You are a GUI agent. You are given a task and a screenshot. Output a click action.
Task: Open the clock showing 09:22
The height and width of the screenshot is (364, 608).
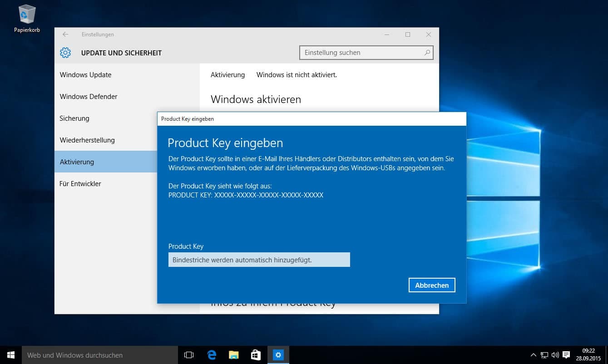[589, 355]
